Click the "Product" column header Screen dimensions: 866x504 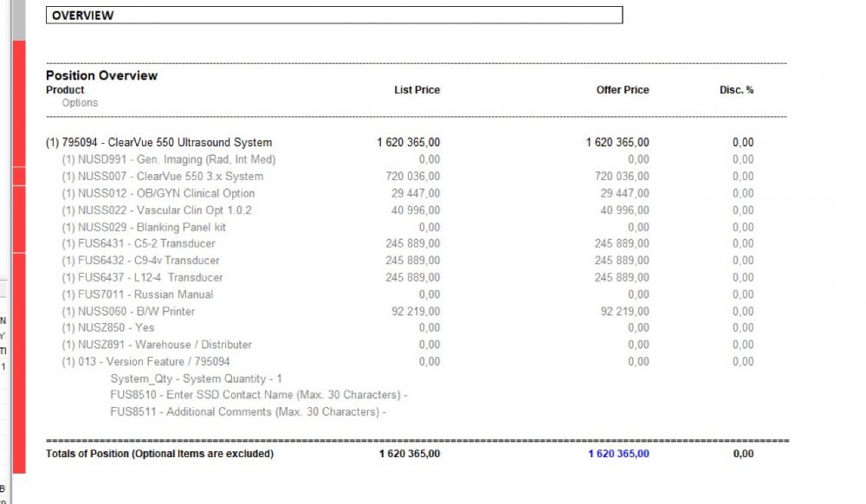pos(65,90)
